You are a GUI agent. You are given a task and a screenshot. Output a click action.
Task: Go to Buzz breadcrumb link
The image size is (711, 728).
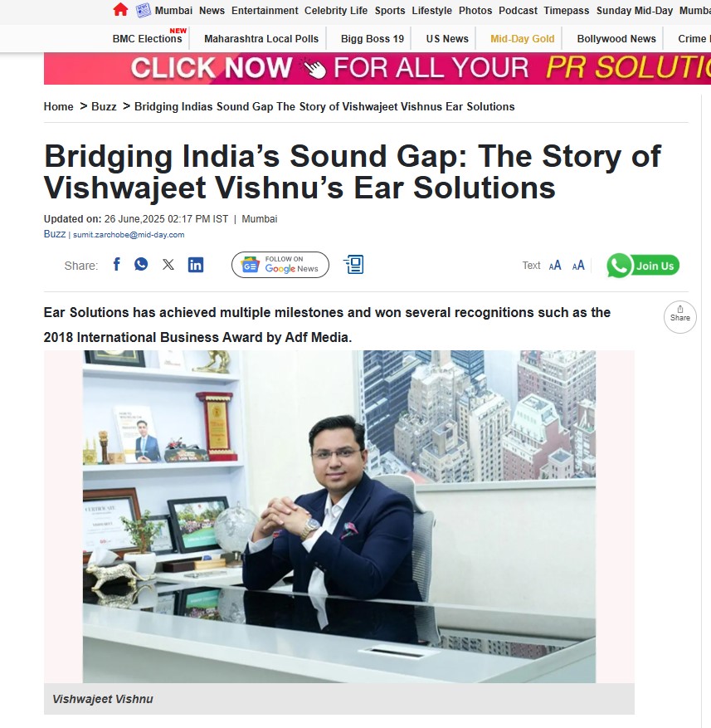pyautogui.click(x=104, y=106)
